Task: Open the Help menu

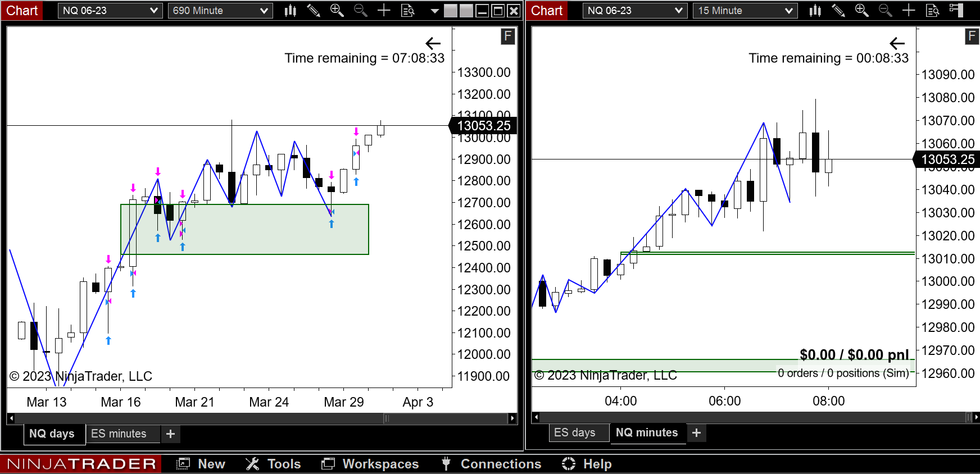Action: coord(587,464)
